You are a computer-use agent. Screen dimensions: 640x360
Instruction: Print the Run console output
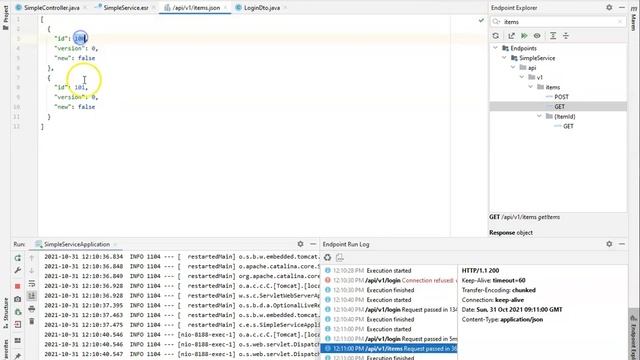pyautogui.click(x=31, y=309)
